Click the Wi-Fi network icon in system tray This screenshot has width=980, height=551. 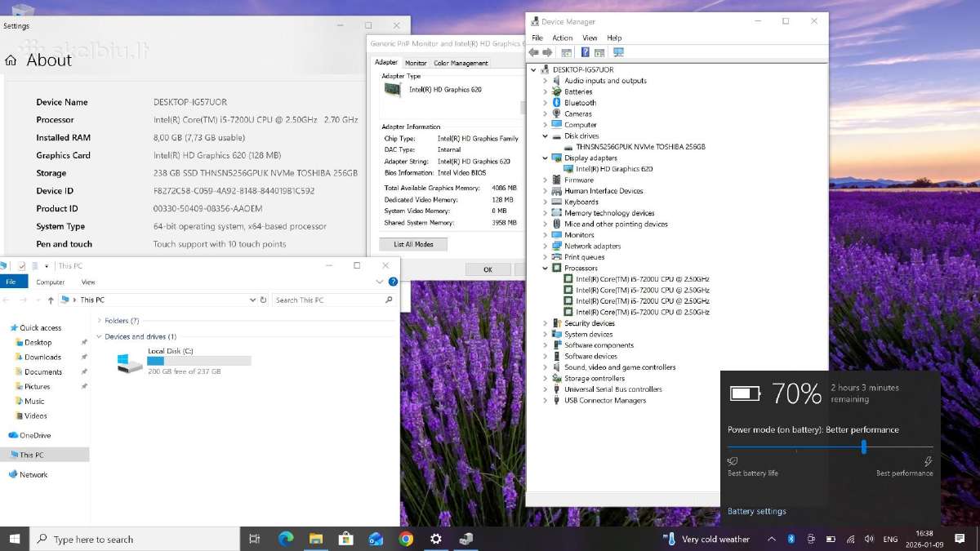click(x=850, y=539)
